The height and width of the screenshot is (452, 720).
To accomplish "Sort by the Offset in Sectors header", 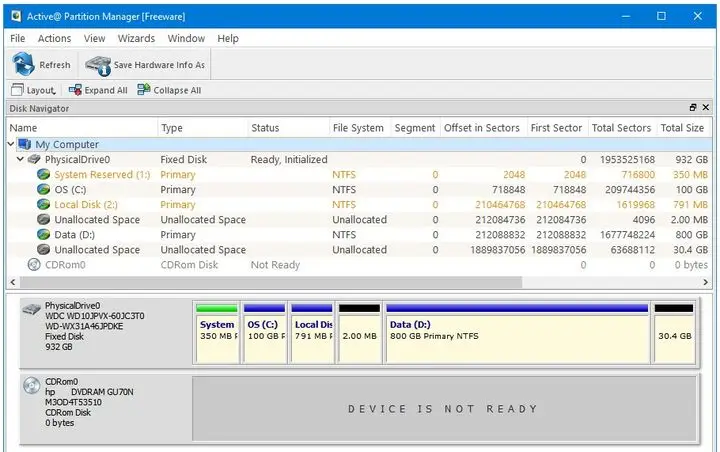I will (x=482, y=128).
